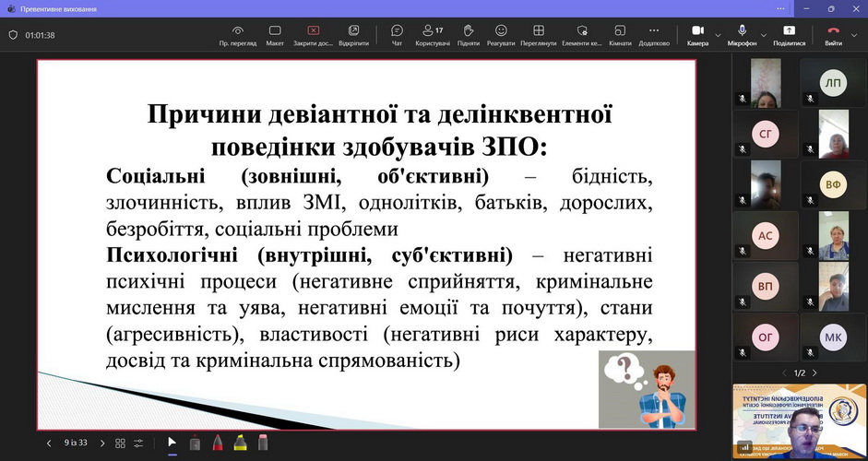Toggle the Камера on or off
Screen dimensions: 868x461
[x=696, y=35]
